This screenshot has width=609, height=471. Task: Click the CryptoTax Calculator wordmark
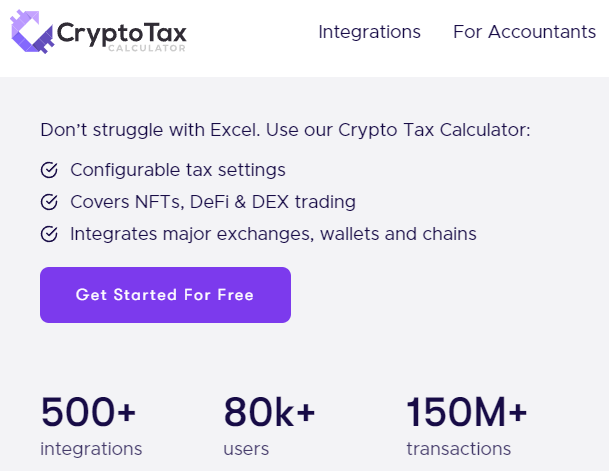point(122,36)
